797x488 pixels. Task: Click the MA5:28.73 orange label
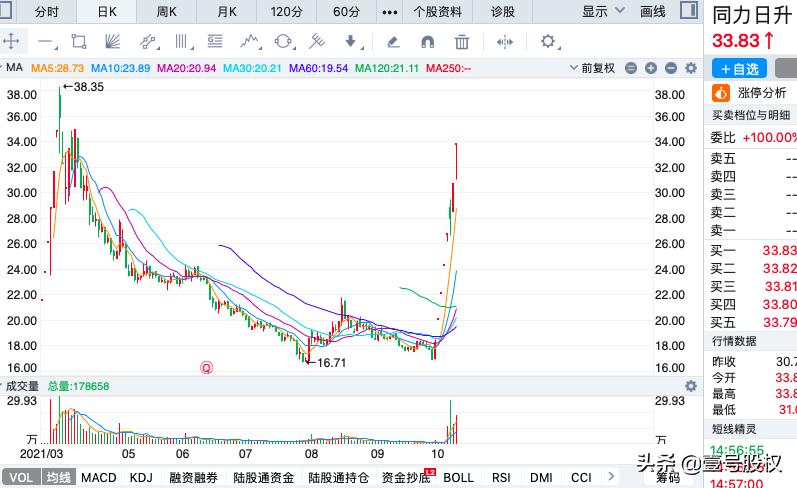pos(57,68)
